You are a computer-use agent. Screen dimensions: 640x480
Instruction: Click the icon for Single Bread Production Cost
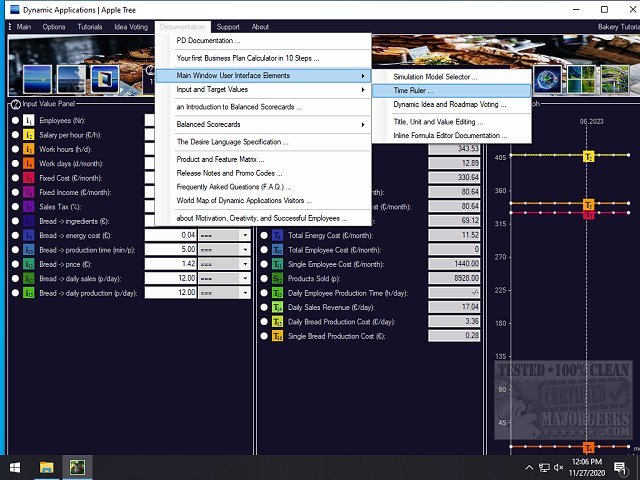click(x=278, y=336)
